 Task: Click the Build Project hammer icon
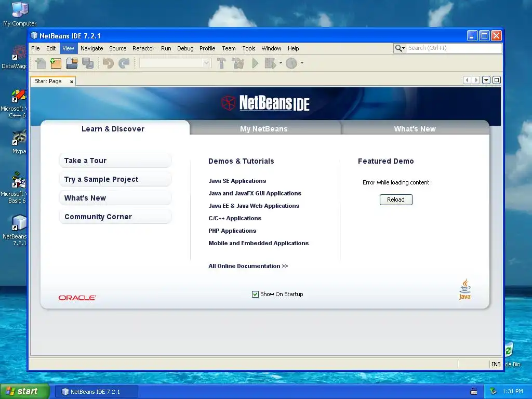pos(221,63)
